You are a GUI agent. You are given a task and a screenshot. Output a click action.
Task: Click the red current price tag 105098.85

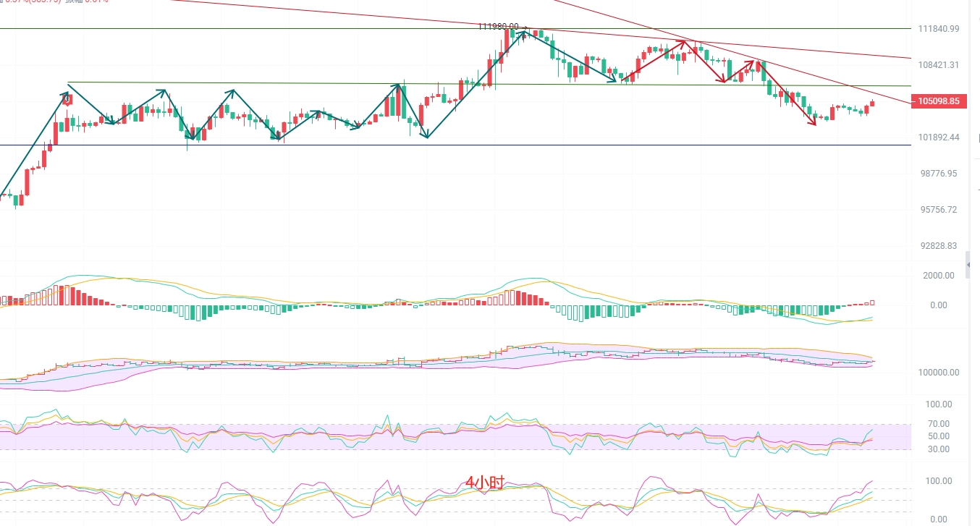(939, 101)
